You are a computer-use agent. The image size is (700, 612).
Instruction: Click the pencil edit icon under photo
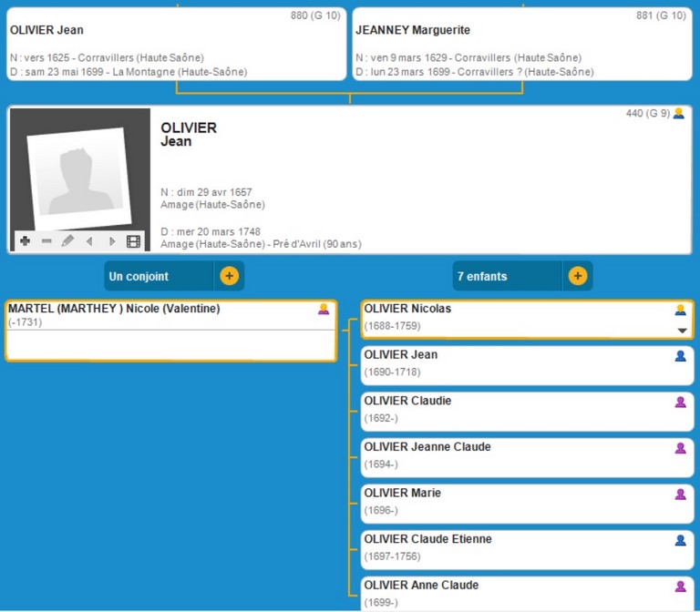pyautogui.click(x=67, y=241)
